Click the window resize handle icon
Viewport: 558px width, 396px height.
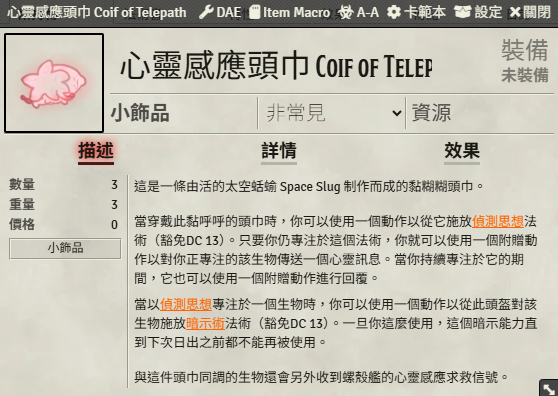point(549,388)
